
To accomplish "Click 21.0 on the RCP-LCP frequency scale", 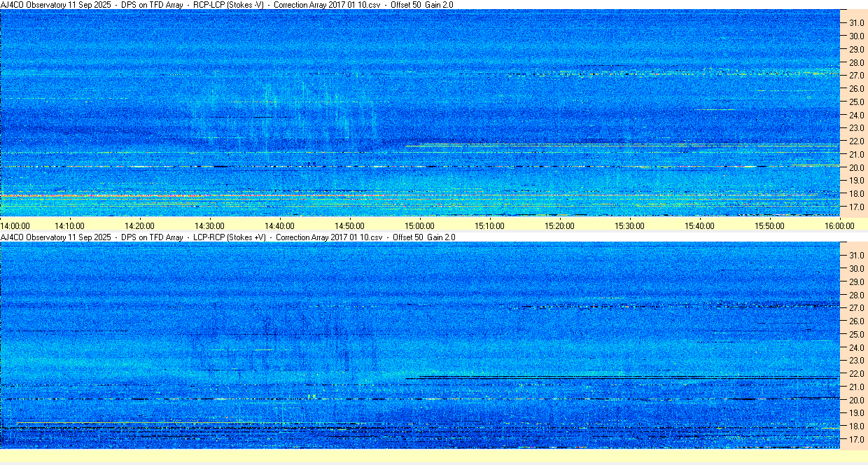I will [x=857, y=154].
